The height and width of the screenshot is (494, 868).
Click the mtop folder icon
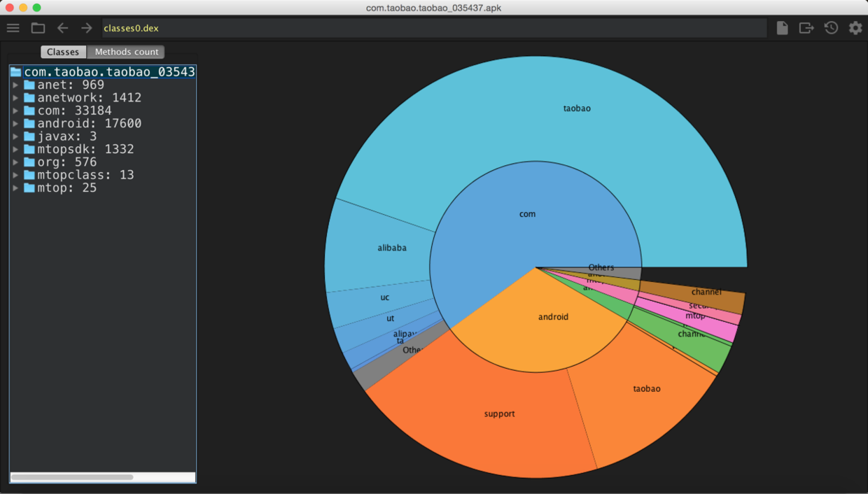29,188
